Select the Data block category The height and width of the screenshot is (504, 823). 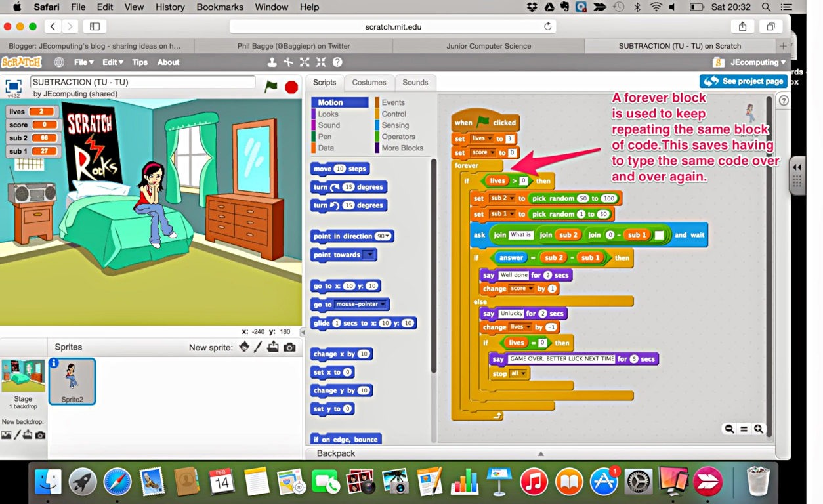tap(326, 148)
